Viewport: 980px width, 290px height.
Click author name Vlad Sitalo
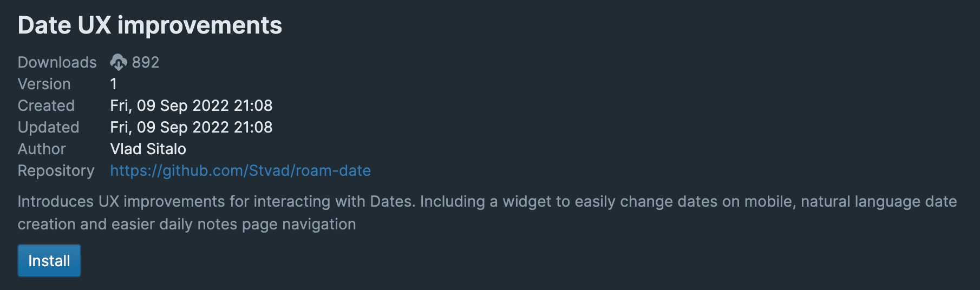point(148,149)
